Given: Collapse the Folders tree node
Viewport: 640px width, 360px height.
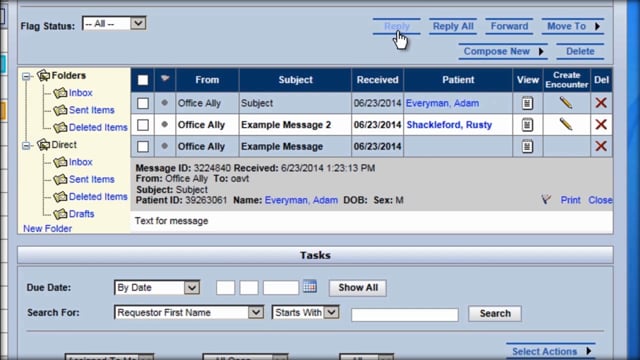Looking at the screenshot, I should 27,76.
